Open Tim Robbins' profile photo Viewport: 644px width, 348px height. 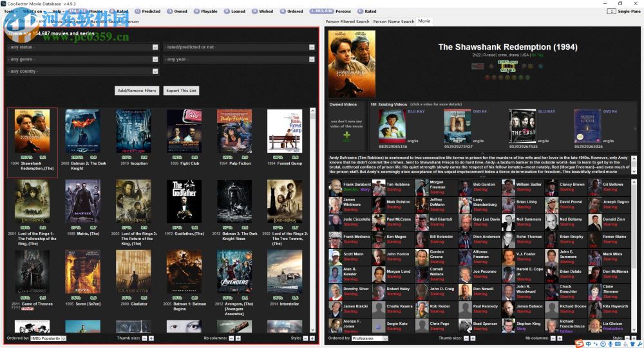click(379, 187)
